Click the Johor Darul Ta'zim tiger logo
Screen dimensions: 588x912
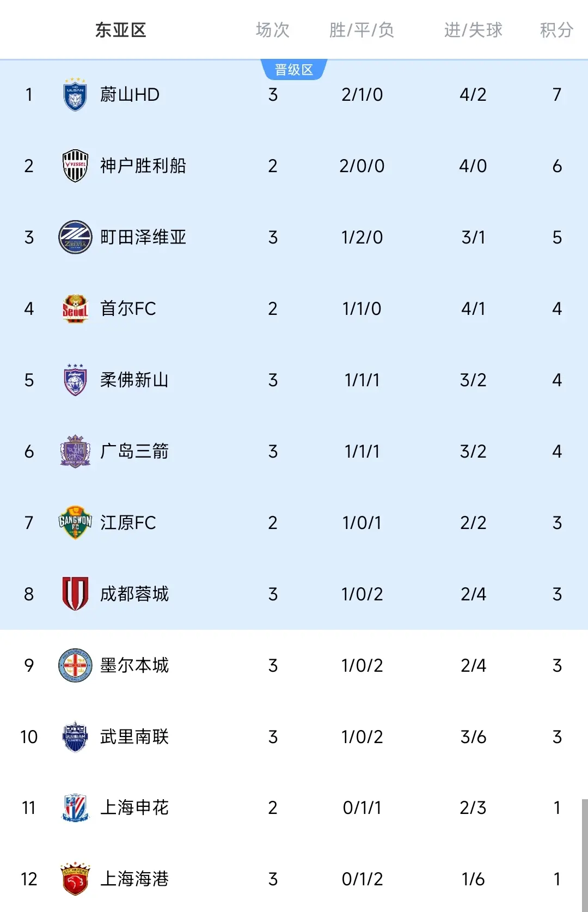point(75,380)
